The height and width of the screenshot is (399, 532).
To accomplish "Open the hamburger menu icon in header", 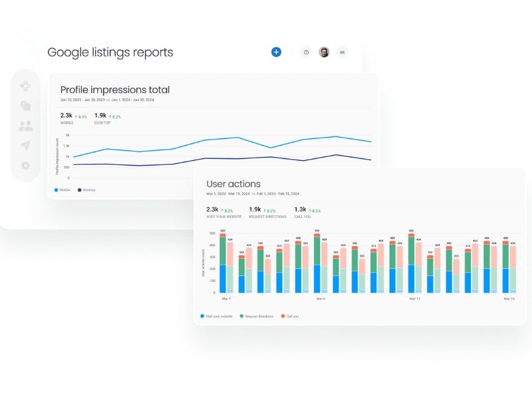I will click(342, 52).
